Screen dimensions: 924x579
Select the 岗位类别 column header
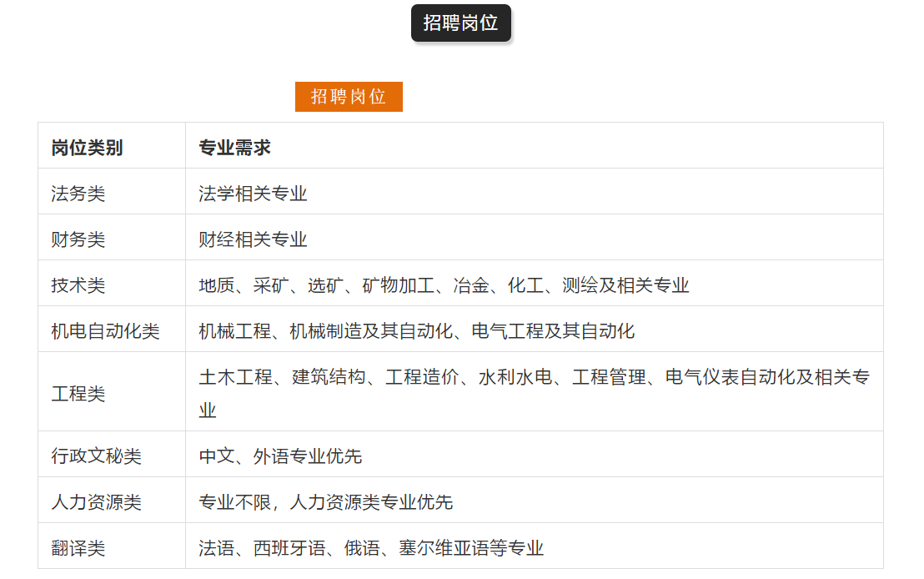(87, 148)
